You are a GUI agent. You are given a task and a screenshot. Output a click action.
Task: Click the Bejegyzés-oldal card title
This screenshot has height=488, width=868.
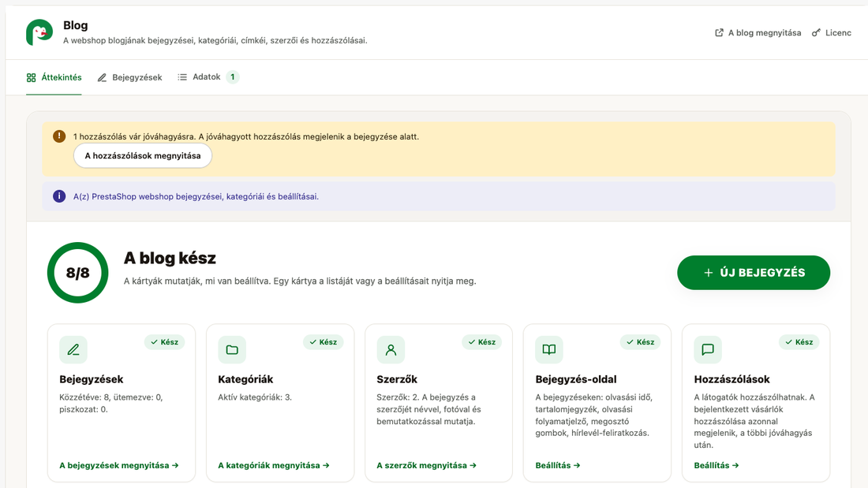pyautogui.click(x=576, y=379)
